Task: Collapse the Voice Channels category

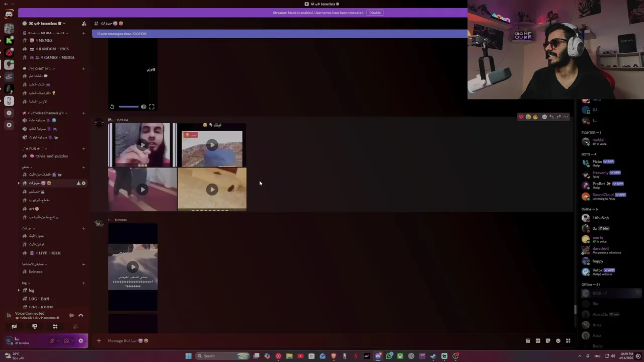Action: [44, 113]
